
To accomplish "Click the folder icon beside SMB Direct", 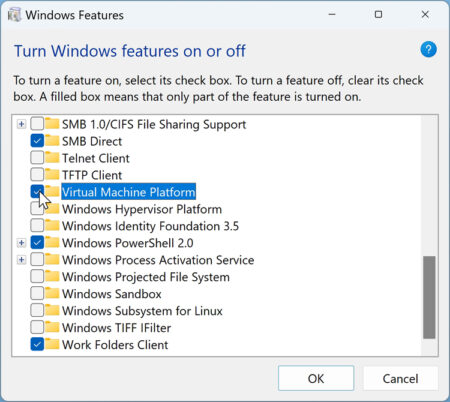I will [x=52, y=141].
